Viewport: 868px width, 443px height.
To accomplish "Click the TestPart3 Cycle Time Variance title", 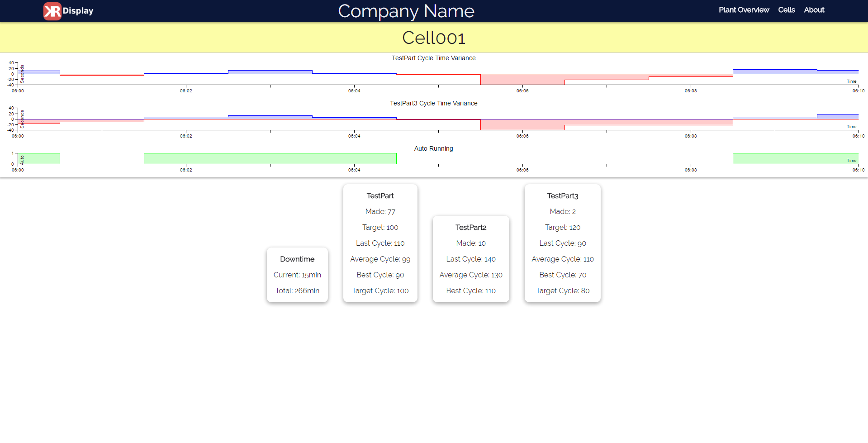I will click(x=433, y=103).
